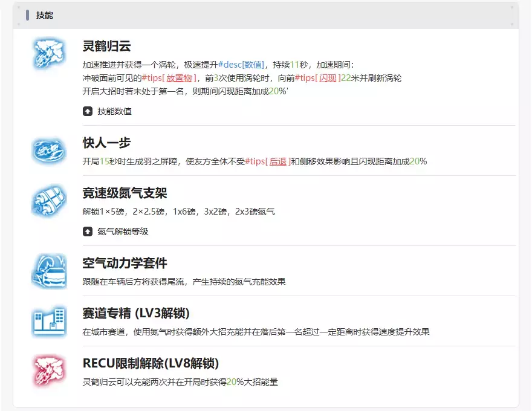Expand the 技能数值 section
Viewport: 532px width, 411px height.
click(108, 111)
